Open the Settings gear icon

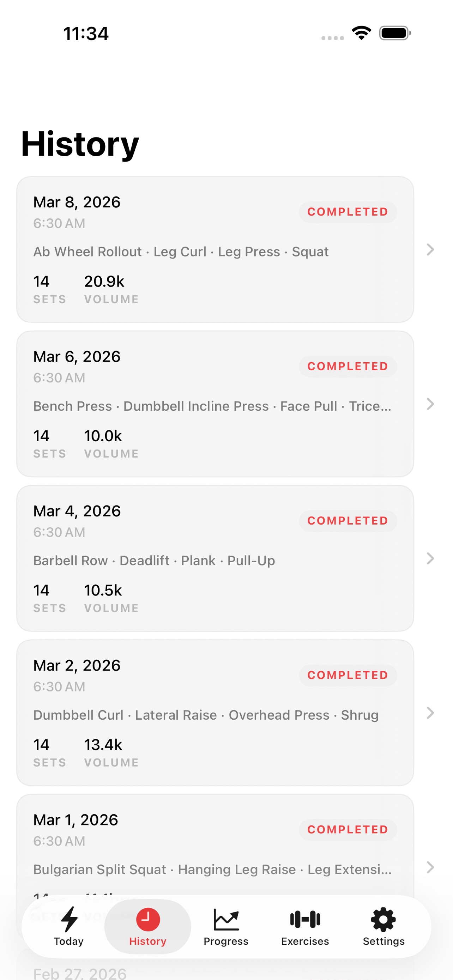coord(383,919)
